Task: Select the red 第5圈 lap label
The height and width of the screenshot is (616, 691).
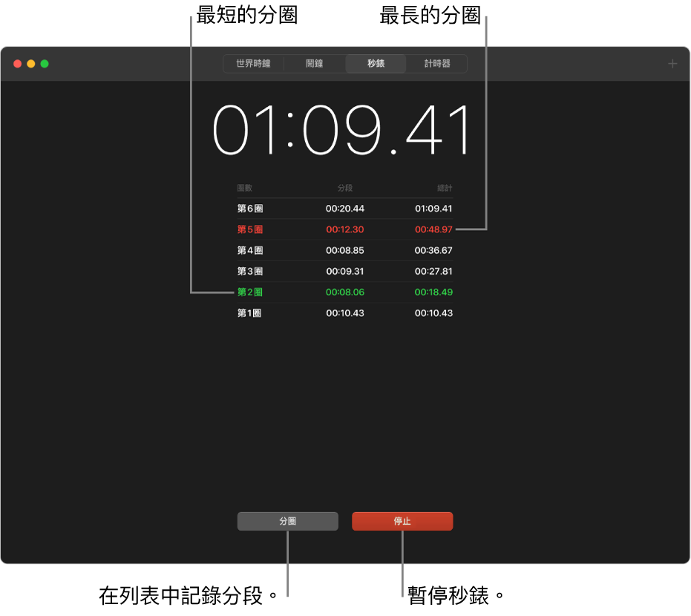Action: point(250,229)
